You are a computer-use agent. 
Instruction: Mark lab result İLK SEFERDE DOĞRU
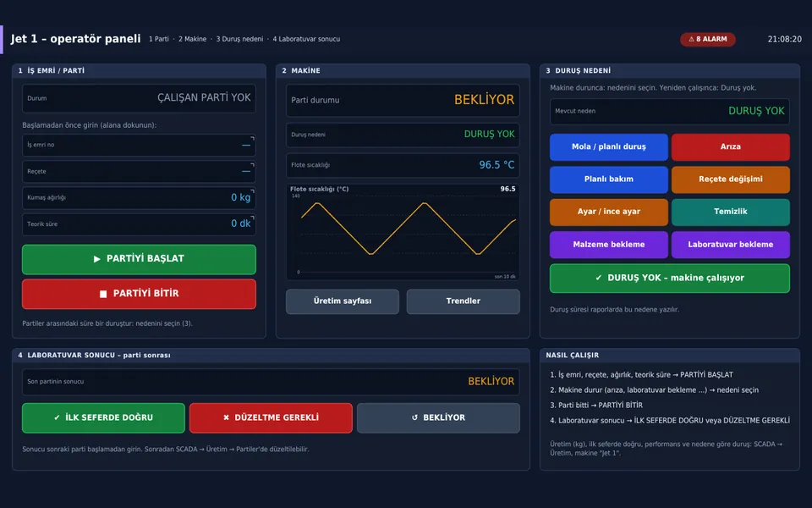pyautogui.click(x=103, y=417)
